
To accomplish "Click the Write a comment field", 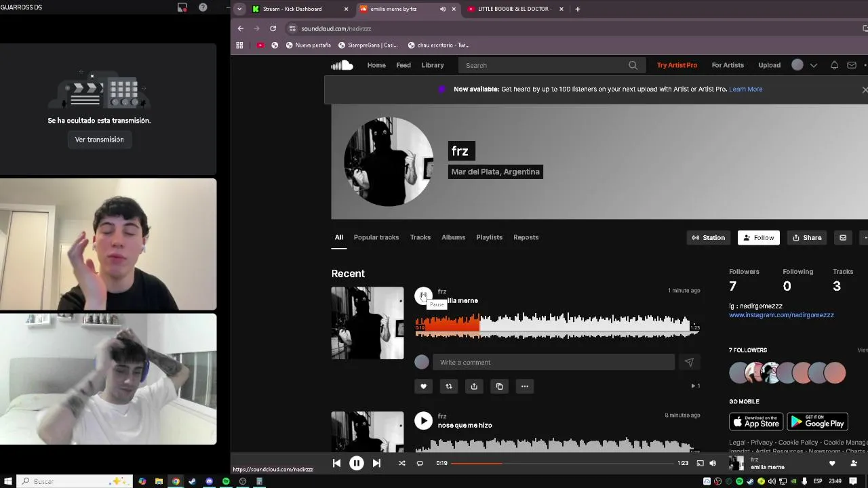I will point(553,362).
